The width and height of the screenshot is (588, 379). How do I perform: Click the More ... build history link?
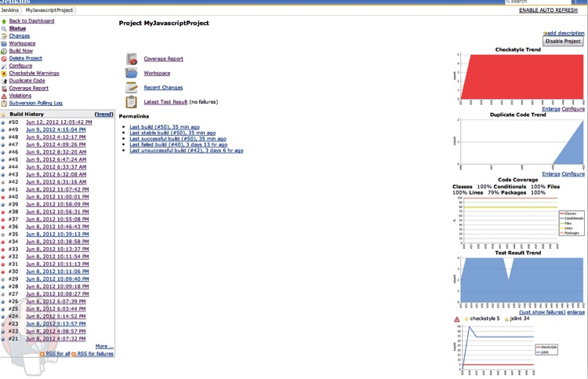pos(104,346)
